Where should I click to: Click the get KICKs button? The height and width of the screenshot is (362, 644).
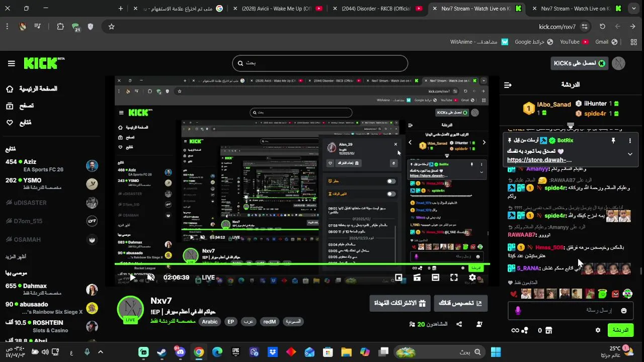tap(580, 63)
